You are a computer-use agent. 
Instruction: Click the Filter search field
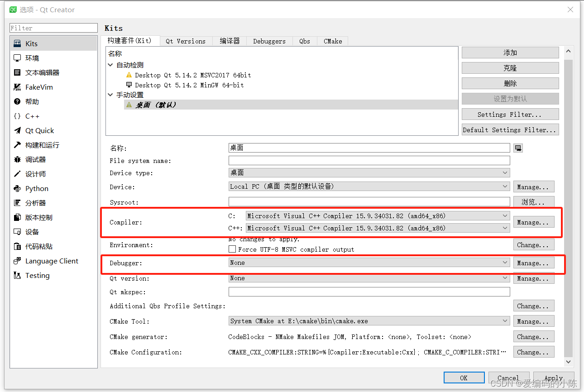coord(53,28)
